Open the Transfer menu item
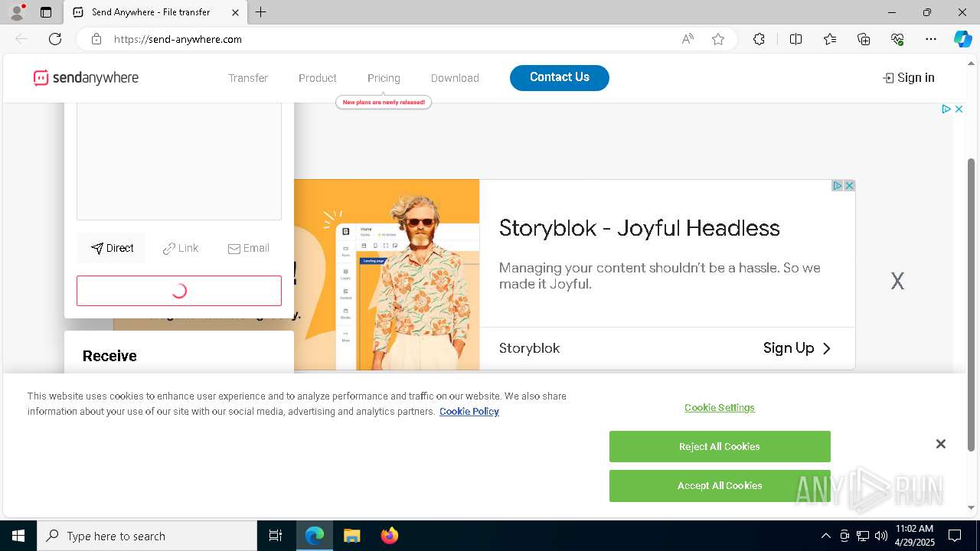980x551 pixels. [x=248, y=78]
